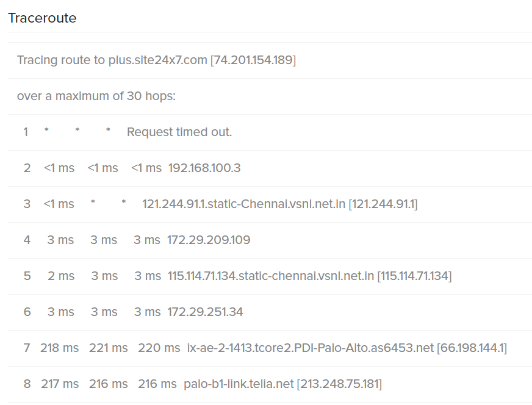Image resolution: width=532 pixels, height=405 pixels.
Task: Click the "over a maximum of 30 hops" line
Action: tap(96, 96)
